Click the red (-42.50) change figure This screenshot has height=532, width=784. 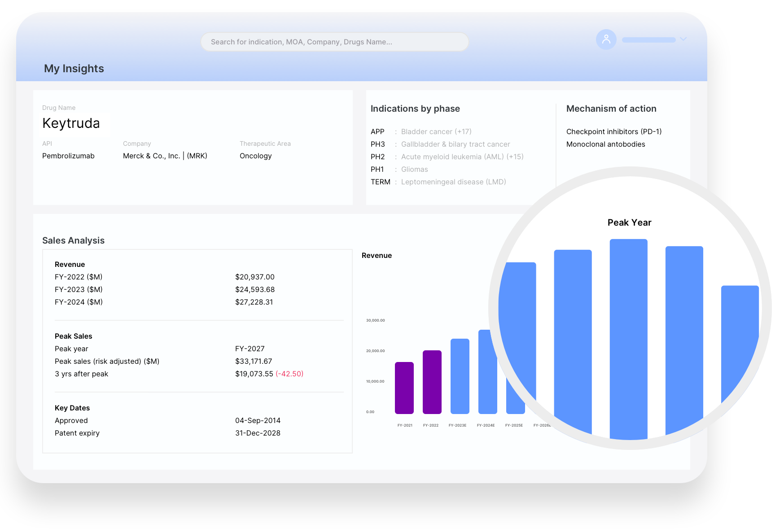[289, 374]
